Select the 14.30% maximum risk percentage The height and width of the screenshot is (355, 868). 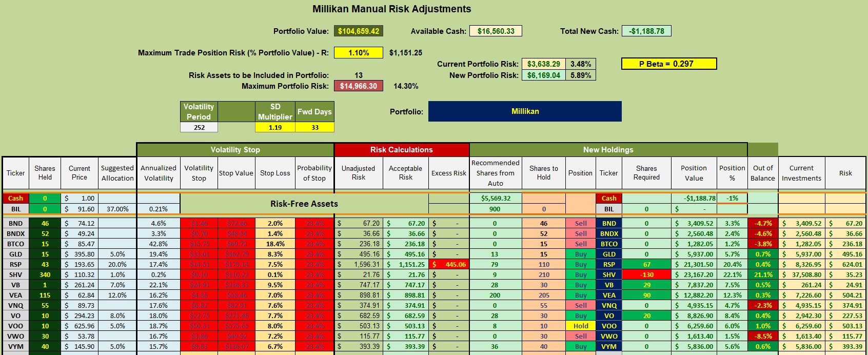pos(406,86)
